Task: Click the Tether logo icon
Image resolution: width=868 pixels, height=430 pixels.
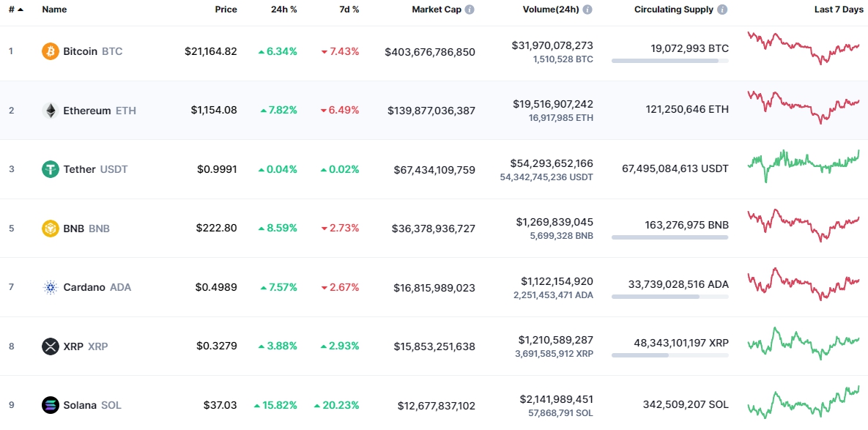Action: coord(51,169)
